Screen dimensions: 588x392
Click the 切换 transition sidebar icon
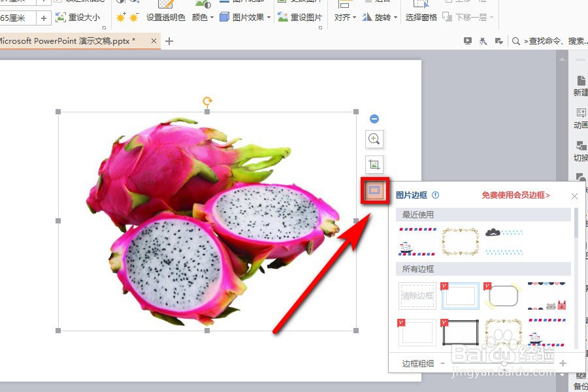point(581,151)
